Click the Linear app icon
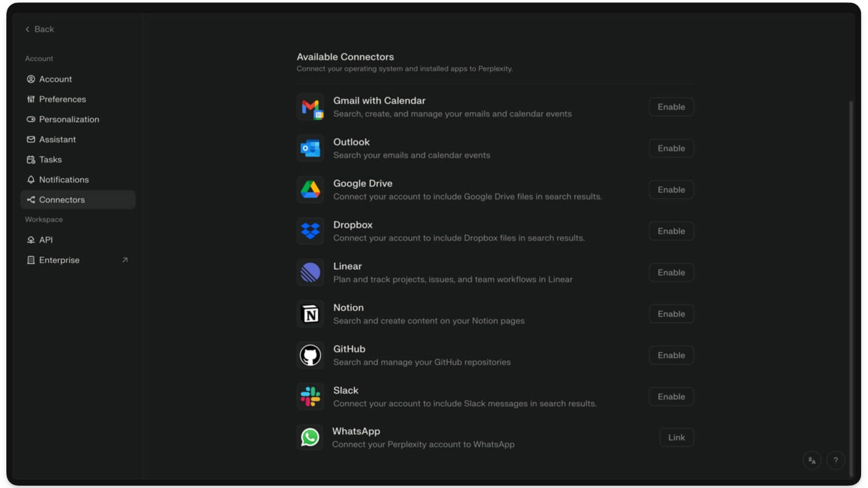Screen dimensions: 868x488 point(311,273)
